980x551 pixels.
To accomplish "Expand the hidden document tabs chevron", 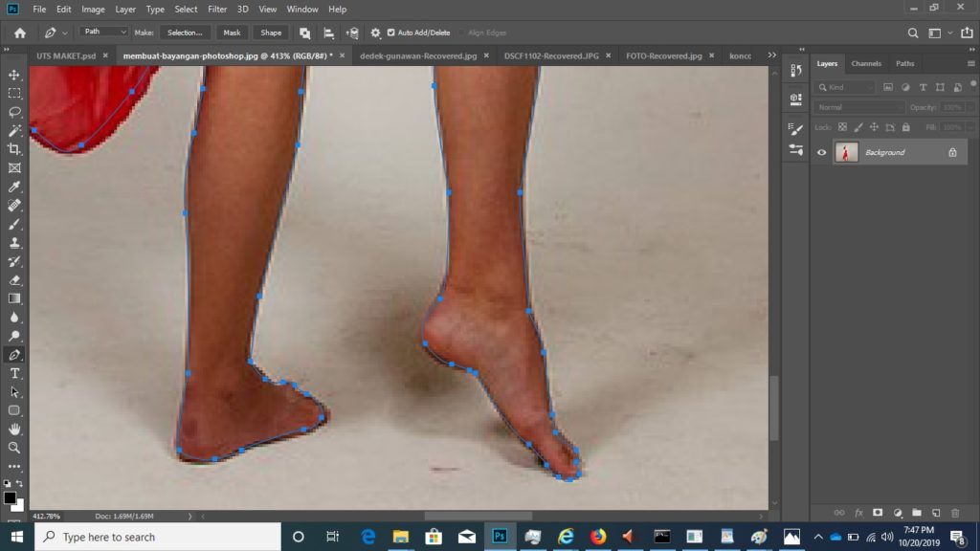I will (772, 55).
